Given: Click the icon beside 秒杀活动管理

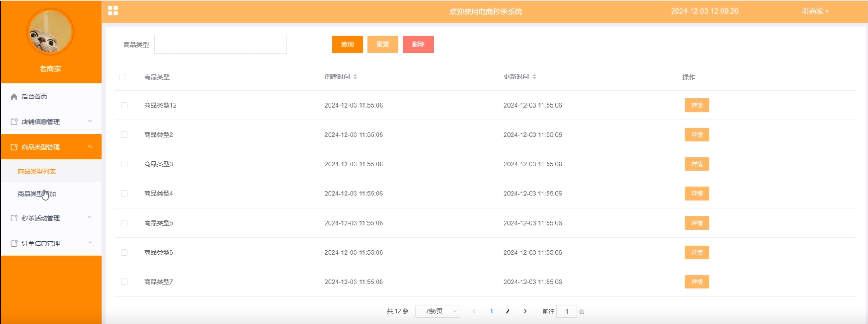Looking at the screenshot, I should pyautogui.click(x=14, y=218).
